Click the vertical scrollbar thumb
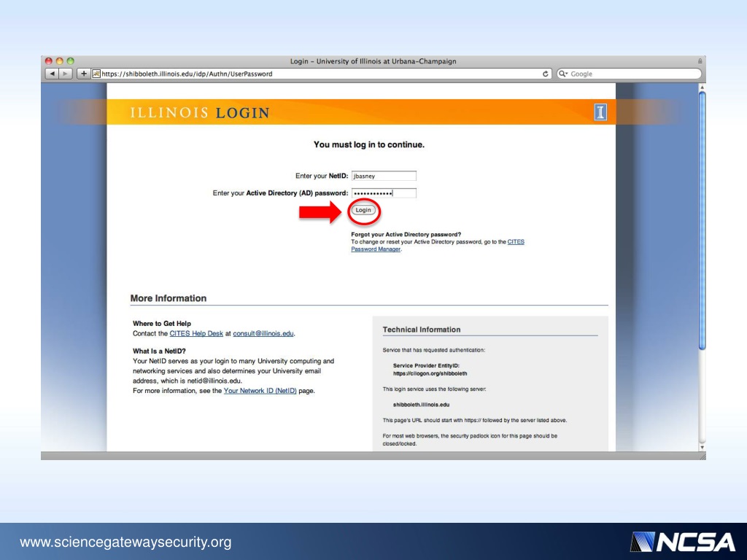Screen dimensions: 747x560 pos(702,222)
